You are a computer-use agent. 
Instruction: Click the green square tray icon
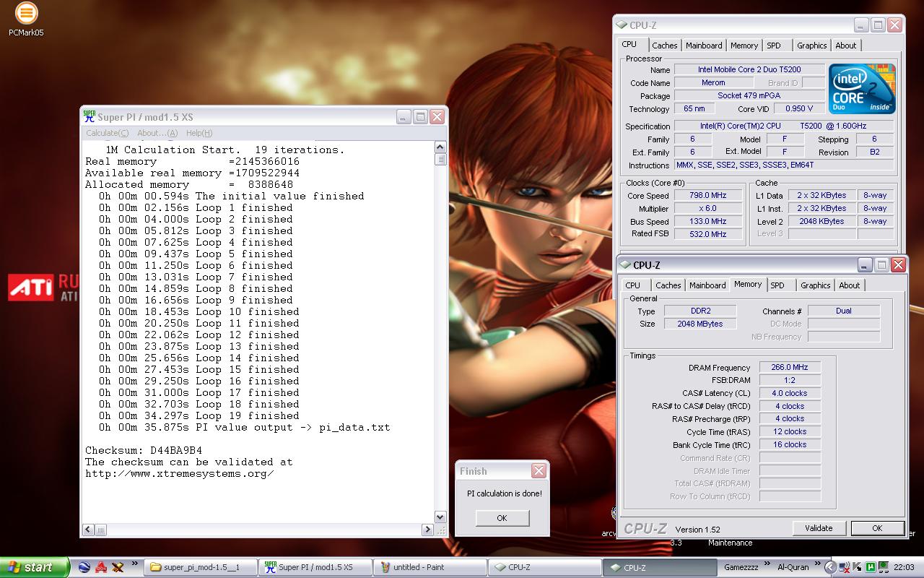coord(871,567)
